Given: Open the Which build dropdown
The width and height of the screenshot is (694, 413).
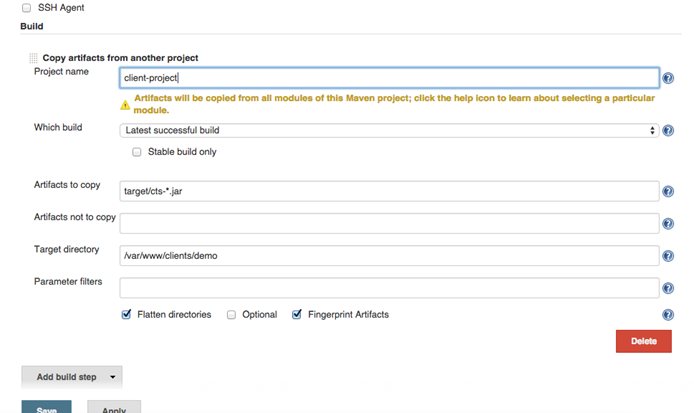Looking at the screenshot, I should (388, 130).
